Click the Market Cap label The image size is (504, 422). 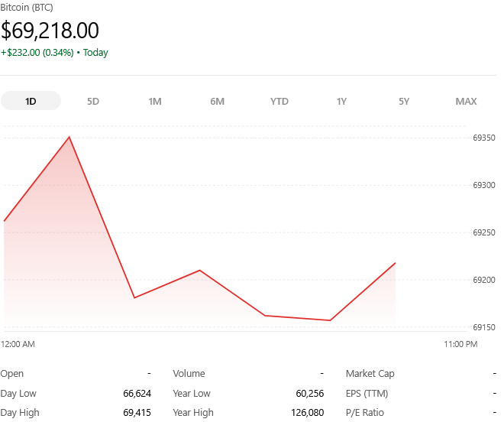(370, 374)
